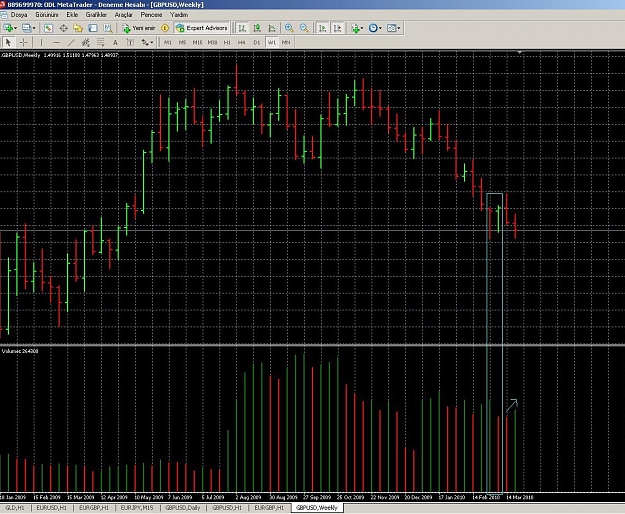Open the Yardım menu
The image size is (625, 514).
[179, 15]
